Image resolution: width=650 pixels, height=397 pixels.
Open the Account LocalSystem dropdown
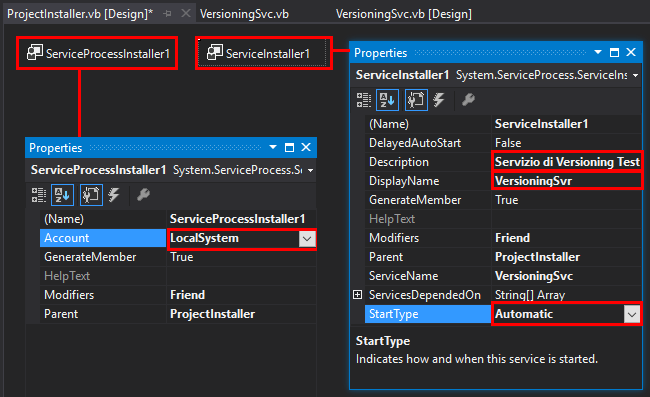tap(307, 239)
